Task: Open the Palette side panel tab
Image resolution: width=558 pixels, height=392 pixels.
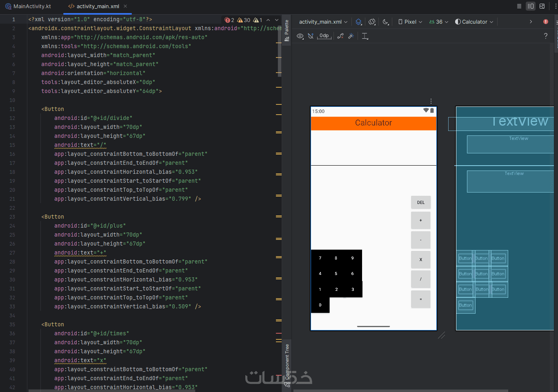Action: click(x=287, y=31)
